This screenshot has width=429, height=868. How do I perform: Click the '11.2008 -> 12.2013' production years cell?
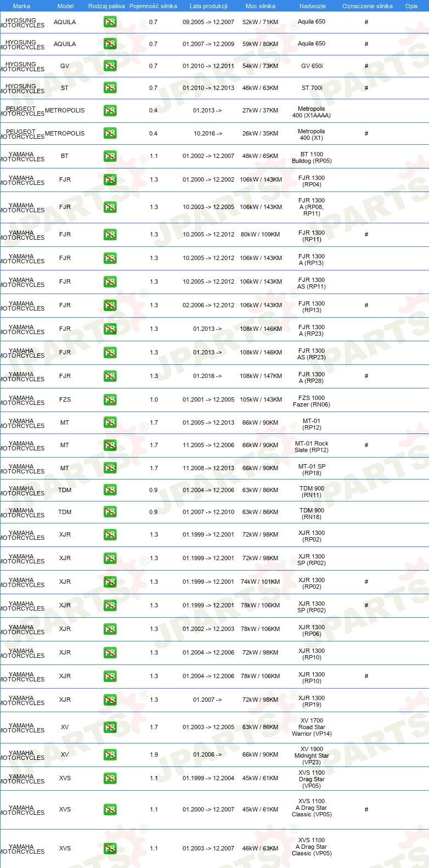[x=208, y=468]
